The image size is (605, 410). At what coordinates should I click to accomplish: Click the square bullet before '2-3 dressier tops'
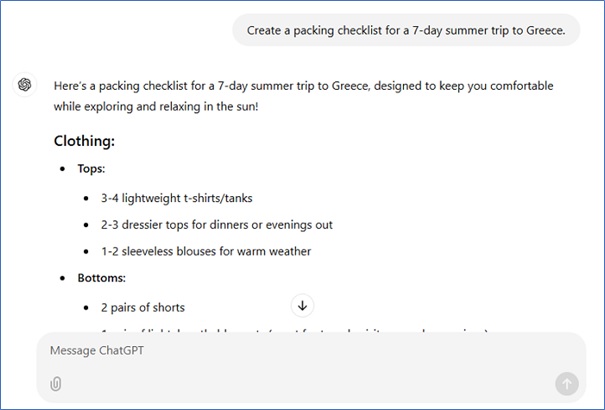88,224
